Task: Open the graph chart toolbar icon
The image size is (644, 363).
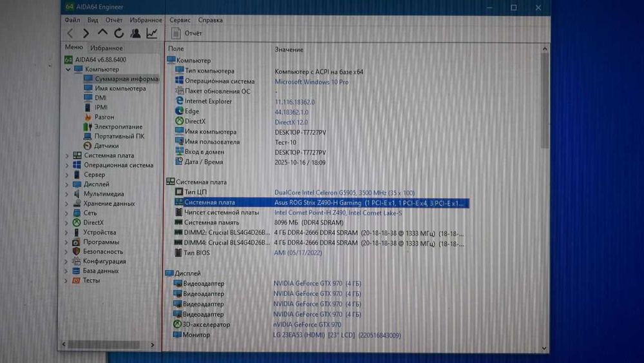Action: click(151, 33)
